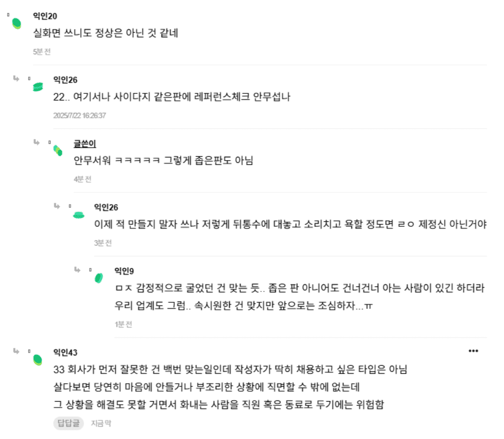Viewport: 504px width, 439px height.
Task: Click reply arrow icon beside 익인43
Action: click(x=16, y=351)
